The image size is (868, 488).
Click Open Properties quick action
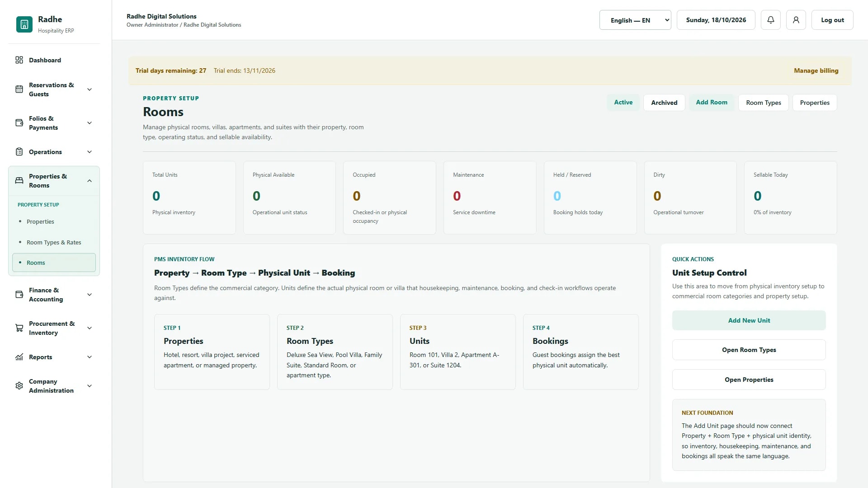[749, 380]
